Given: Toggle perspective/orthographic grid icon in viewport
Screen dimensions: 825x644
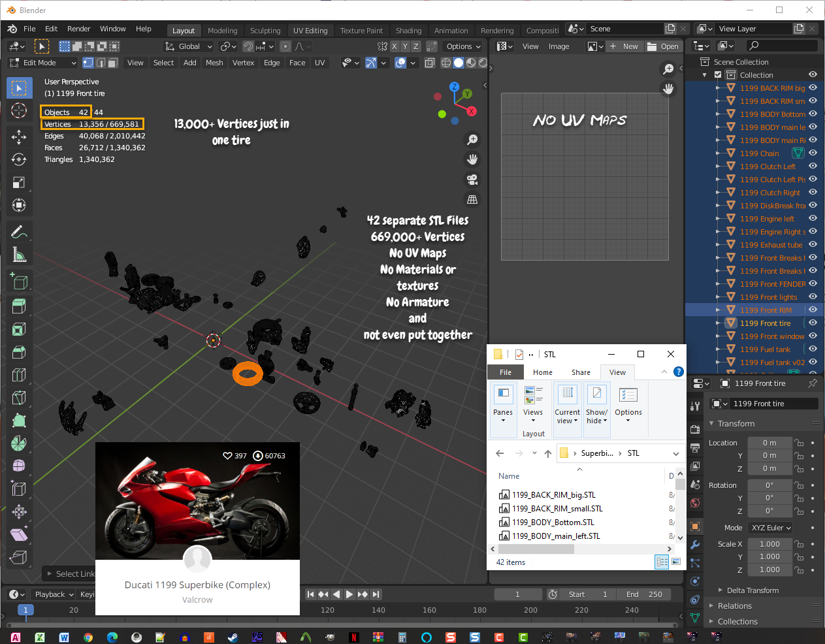Looking at the screenshot, I should tap(472, 199).
